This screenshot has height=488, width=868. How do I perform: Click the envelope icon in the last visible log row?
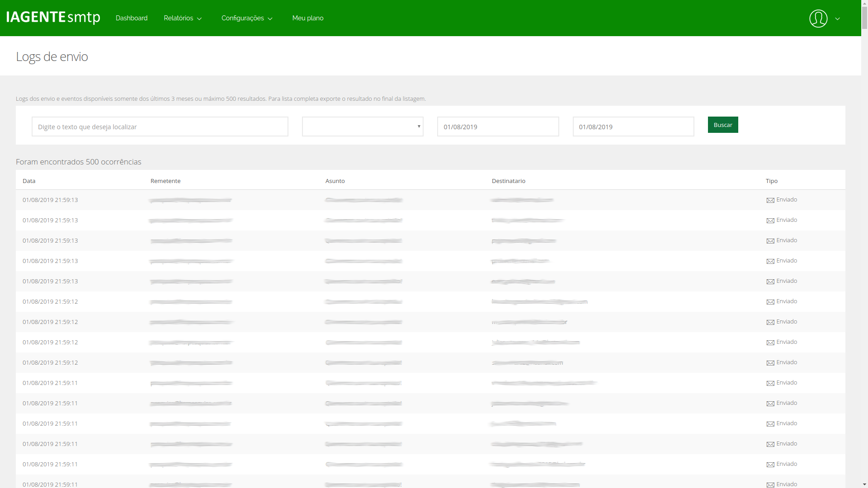[769, 484]
